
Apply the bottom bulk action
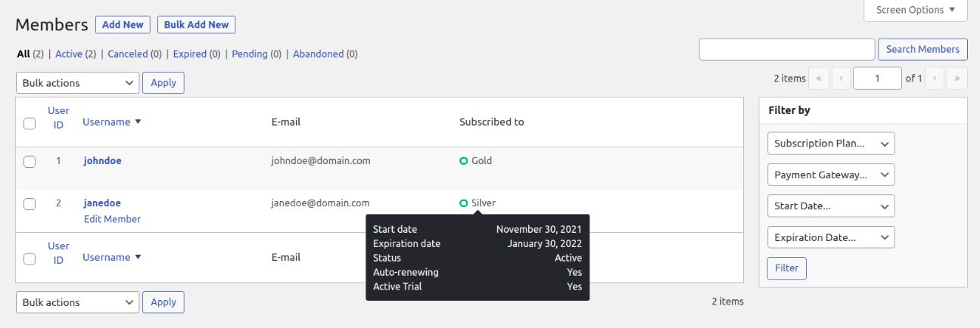[x=163, y=302]
